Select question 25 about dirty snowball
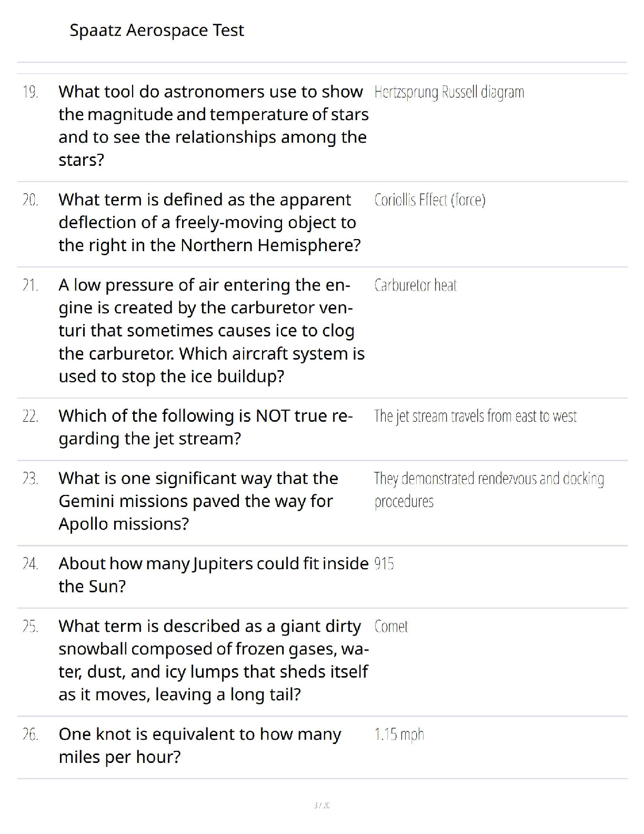The width and height of the screenshot is (644, 834). (x=214, y=660)
